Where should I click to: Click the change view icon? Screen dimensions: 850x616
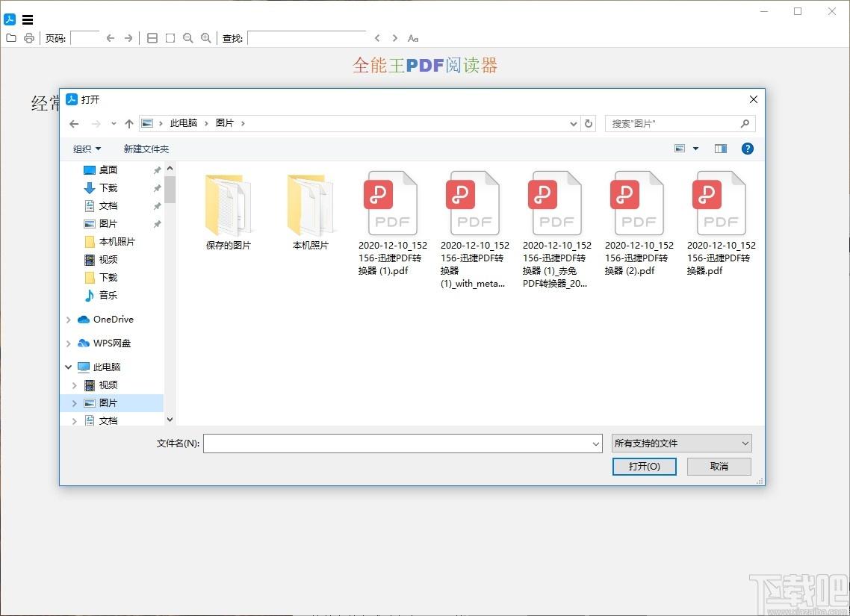coord(679,149)
